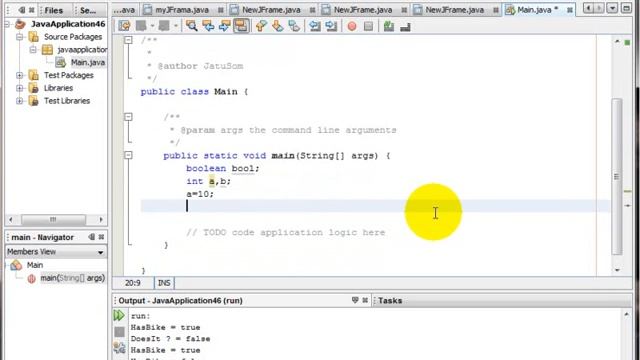Click the Re-run green arrows icon

pyautogui.click(x=119, y=315)
